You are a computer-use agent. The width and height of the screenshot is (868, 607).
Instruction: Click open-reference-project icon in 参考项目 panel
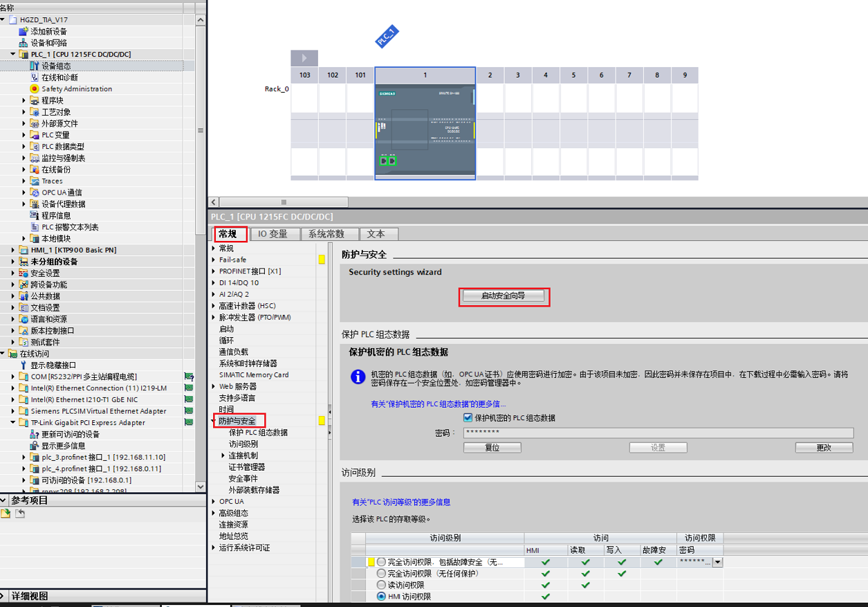(x=6, y=513)
